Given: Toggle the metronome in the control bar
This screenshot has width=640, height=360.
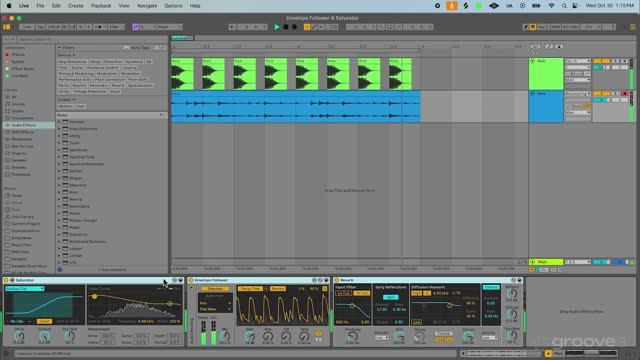Looking at the screenshot, I should point(99,27).
